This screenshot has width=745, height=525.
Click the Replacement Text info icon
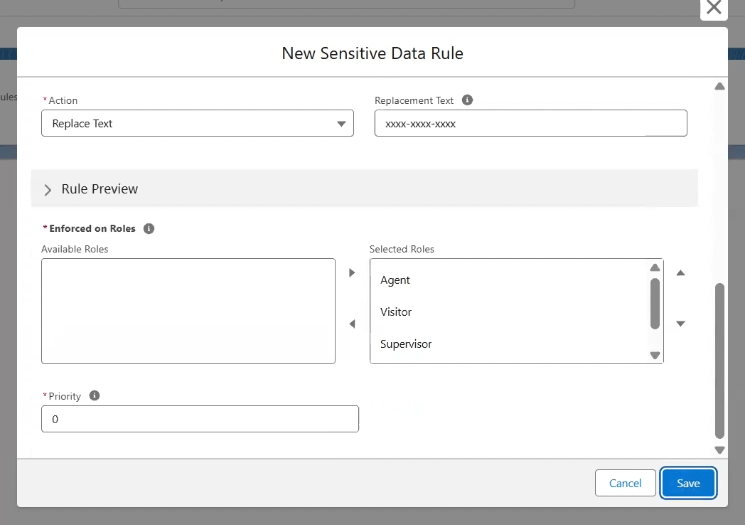point(467,101)
